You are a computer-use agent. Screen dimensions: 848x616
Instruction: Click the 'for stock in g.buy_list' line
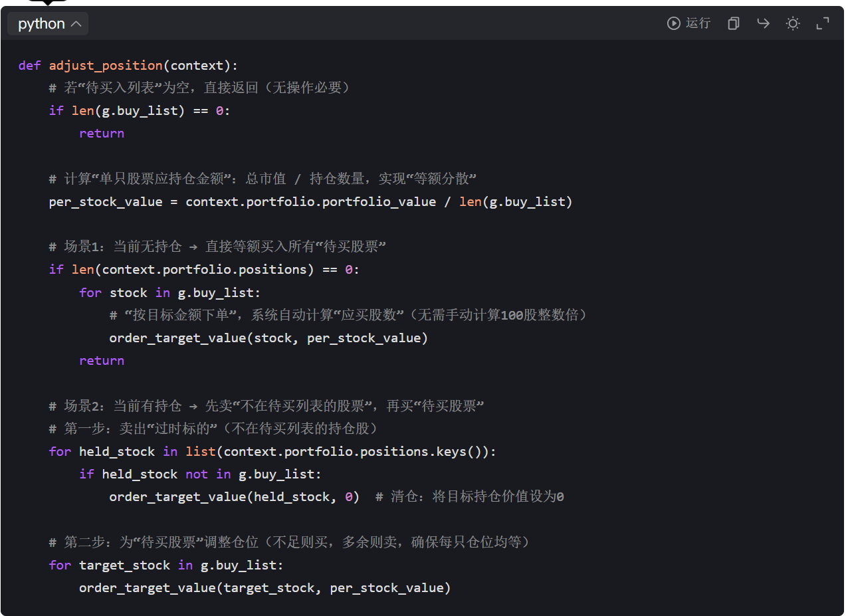[x=170, y=292]
